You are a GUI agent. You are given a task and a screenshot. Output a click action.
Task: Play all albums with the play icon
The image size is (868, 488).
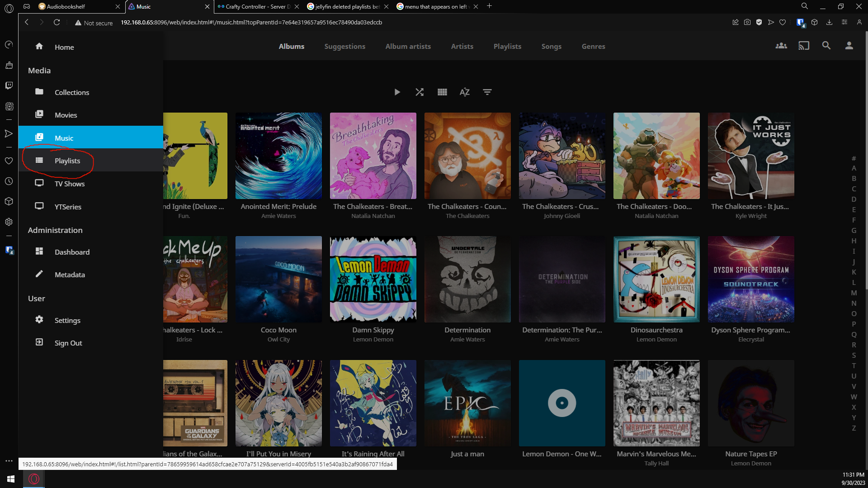point(397,92)
